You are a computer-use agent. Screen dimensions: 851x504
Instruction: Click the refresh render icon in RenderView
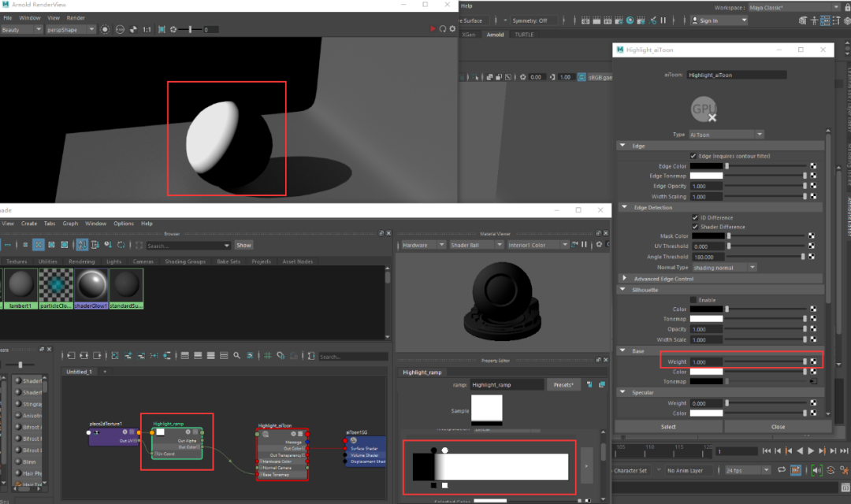pyautogui.click(x=443, y=29)
